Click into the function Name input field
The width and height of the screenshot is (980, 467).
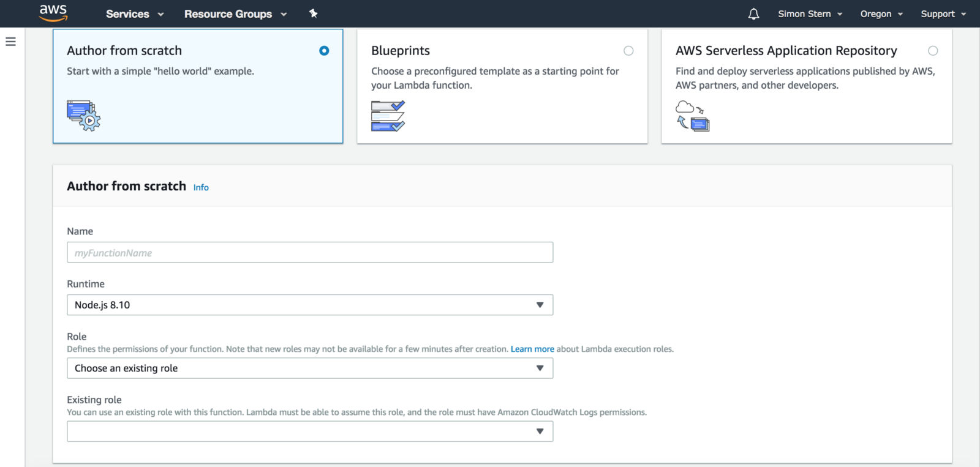tap(309, 253)
